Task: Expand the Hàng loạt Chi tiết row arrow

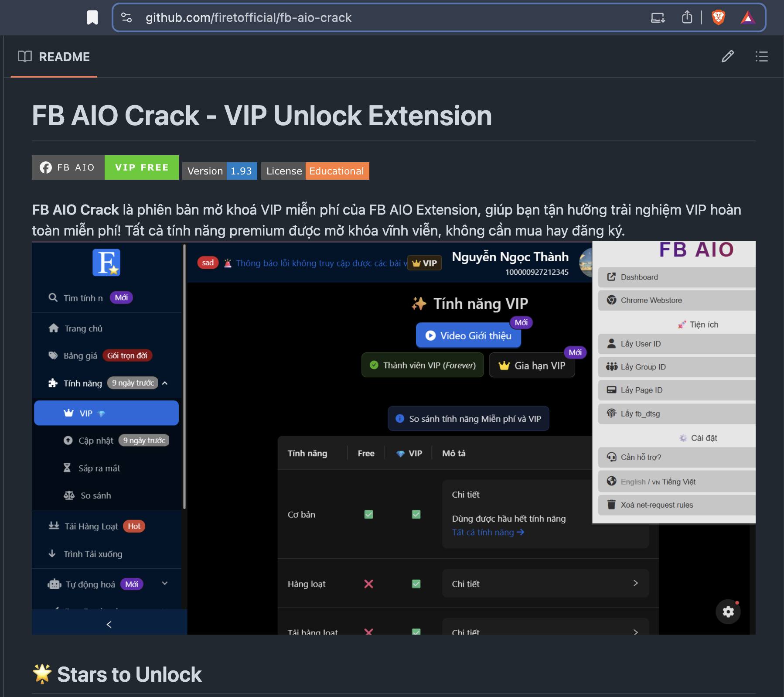Action: [635, 583]
